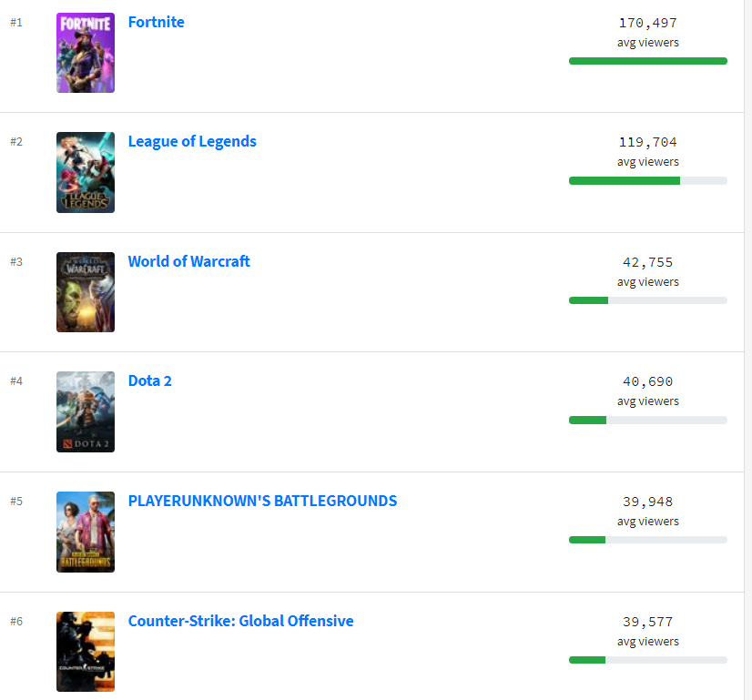Click the Dota 2 viewer bar
The width and height of the screenshot is (752, 700).
click(647, 420)
